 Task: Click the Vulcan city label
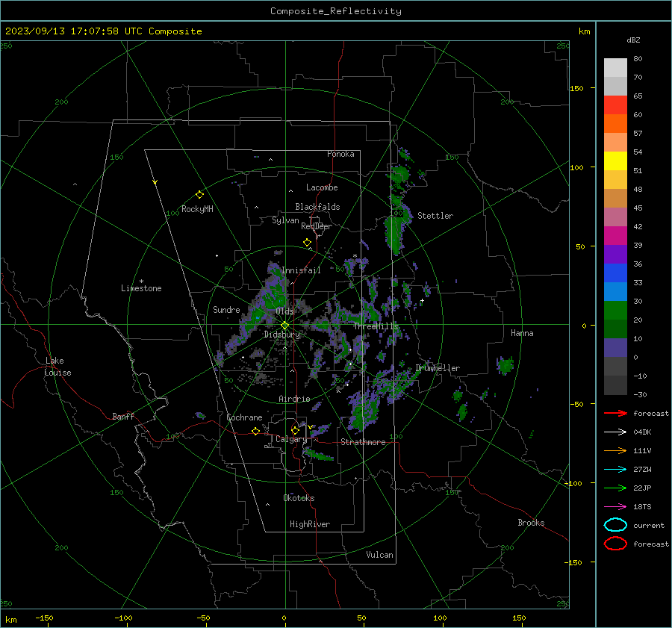(379, 555)
